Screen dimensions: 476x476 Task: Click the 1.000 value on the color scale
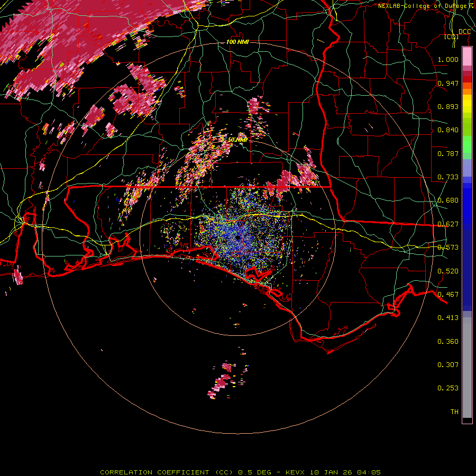click(x=448, y=59)
